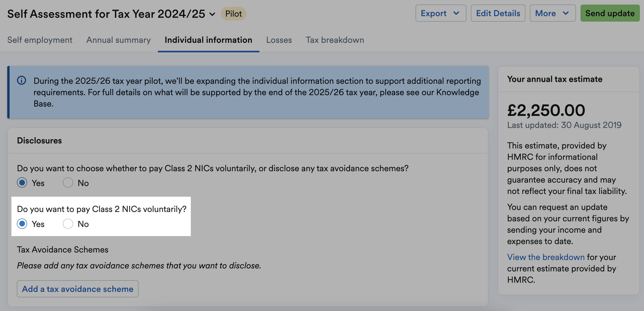Click the green Send update button
The height and width of the screenshot is (311, 644).
coord(610,13)
